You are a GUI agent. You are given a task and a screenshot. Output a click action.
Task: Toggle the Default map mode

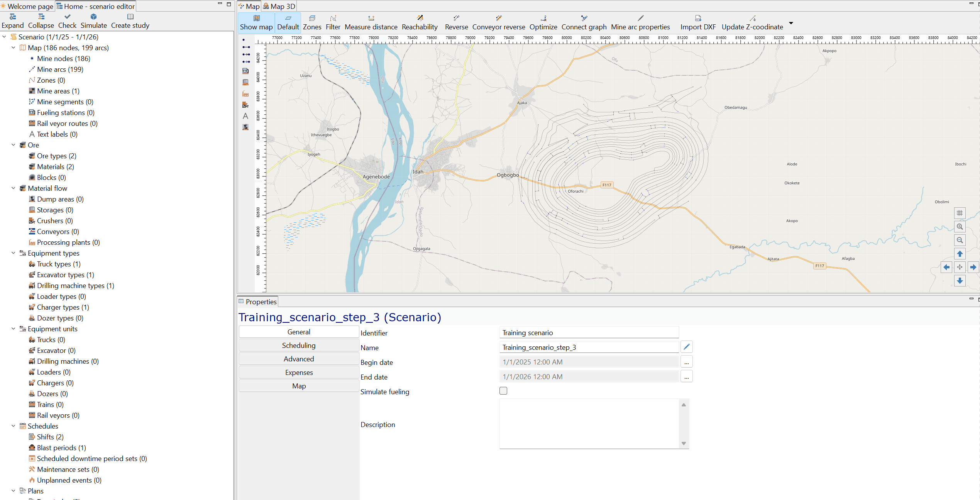tap(288, 23)
